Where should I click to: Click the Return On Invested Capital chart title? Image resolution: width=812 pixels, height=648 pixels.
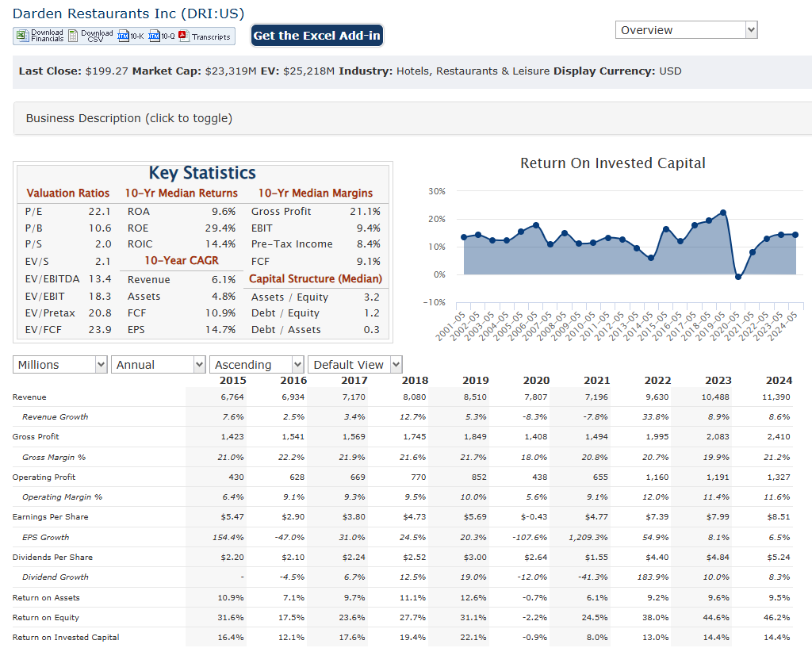click(613, 163)
